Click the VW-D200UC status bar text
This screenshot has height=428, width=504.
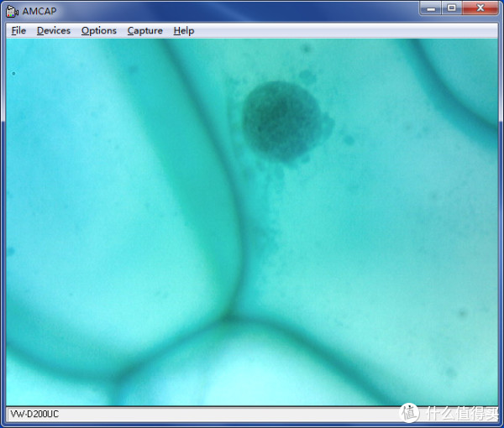34,414
